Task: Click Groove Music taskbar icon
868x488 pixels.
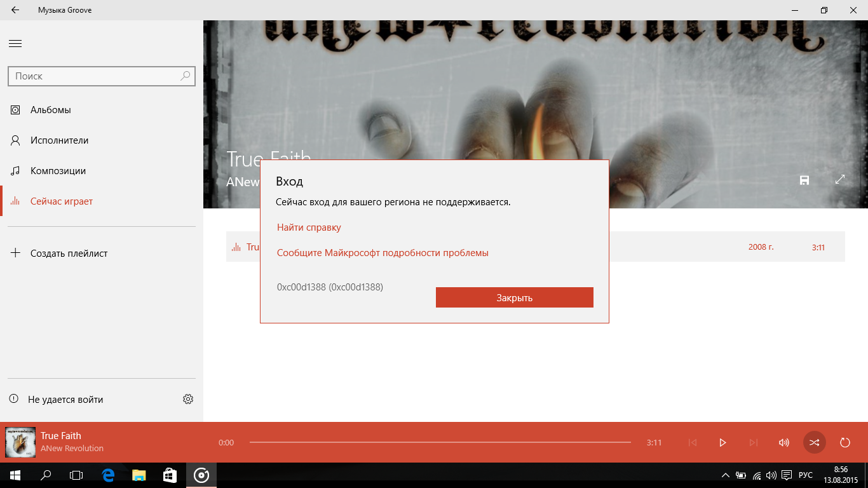Action: [201, 475]
